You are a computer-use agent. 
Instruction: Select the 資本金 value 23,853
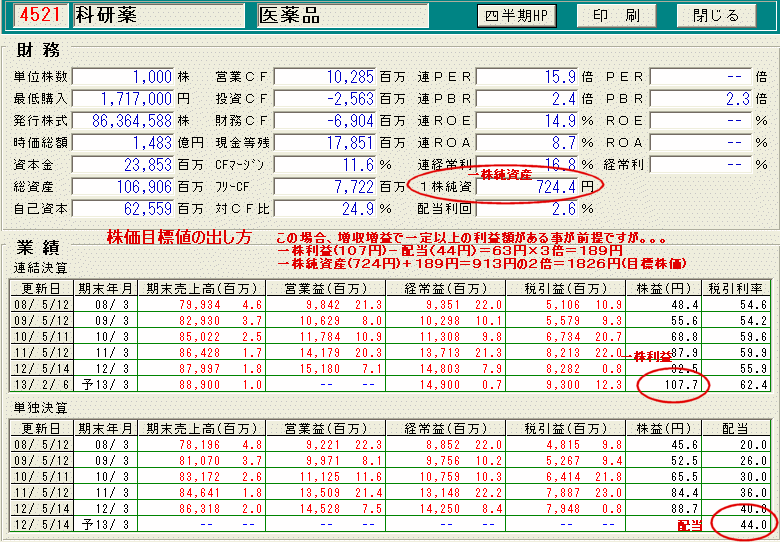click(x=123, y=165)
